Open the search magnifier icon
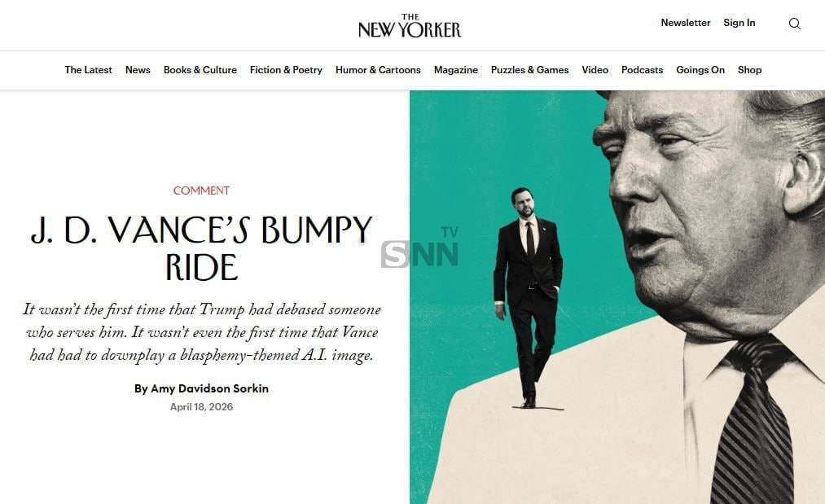This screenshot has height=504, width=825. (795, 23)
